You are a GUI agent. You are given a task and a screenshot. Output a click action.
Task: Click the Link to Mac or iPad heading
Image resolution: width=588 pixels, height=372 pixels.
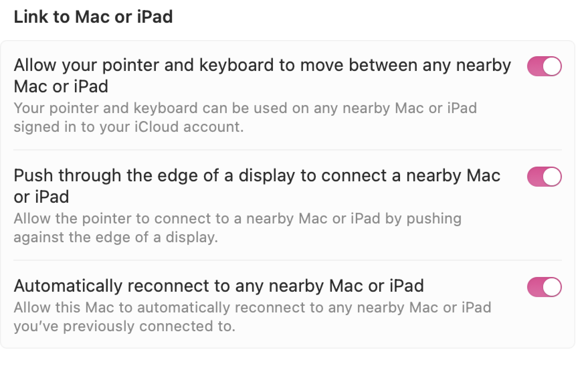(x=93, y=17)
